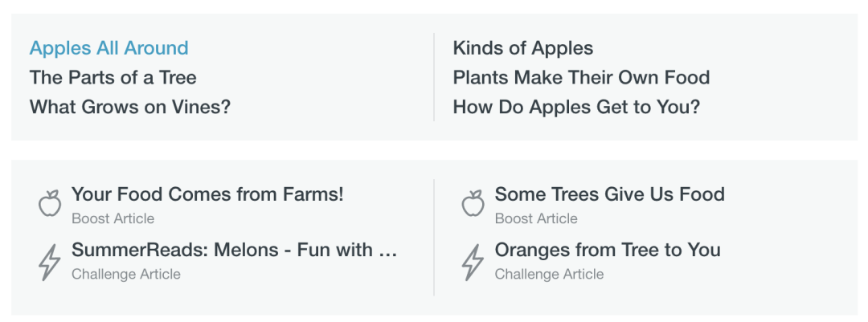The height and width of the screenshot is (322, 868).
Task: Click the vertical divider between the top article columns
Action: 434,77
